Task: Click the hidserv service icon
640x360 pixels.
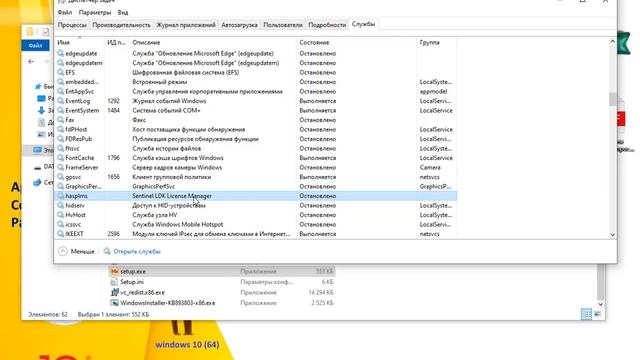Action: 60,205
